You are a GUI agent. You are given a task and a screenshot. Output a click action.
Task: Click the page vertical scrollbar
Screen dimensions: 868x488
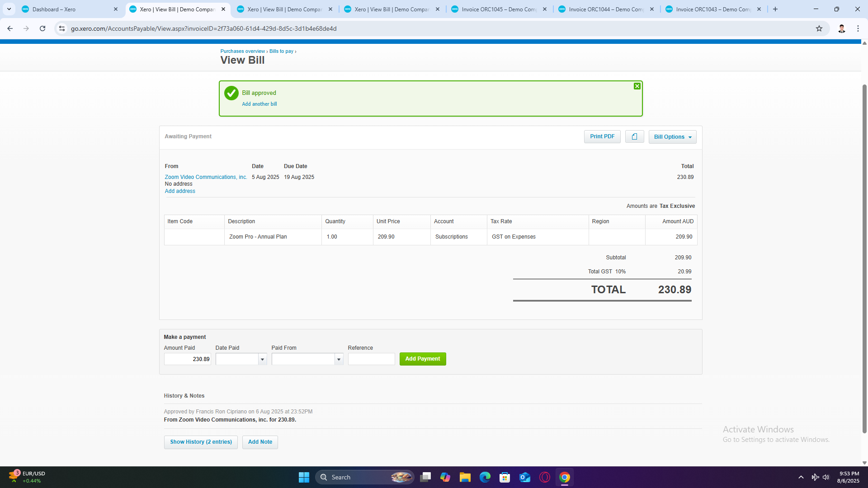pyautogui.click(x=864, y=259)
